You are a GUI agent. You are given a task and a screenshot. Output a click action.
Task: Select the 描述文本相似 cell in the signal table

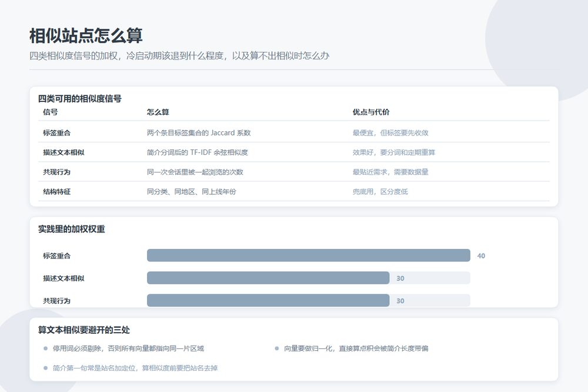(64, 152)
